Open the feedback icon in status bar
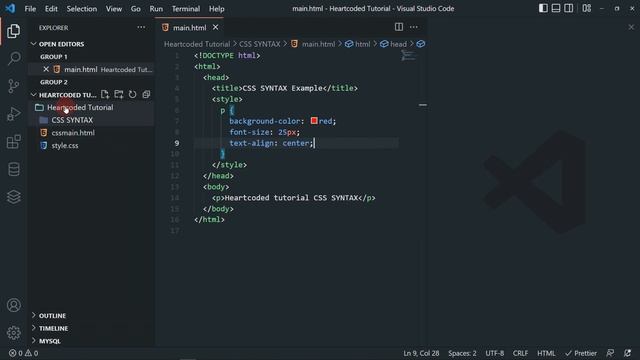Screen dimensions: 640x360 coord(610,353)
